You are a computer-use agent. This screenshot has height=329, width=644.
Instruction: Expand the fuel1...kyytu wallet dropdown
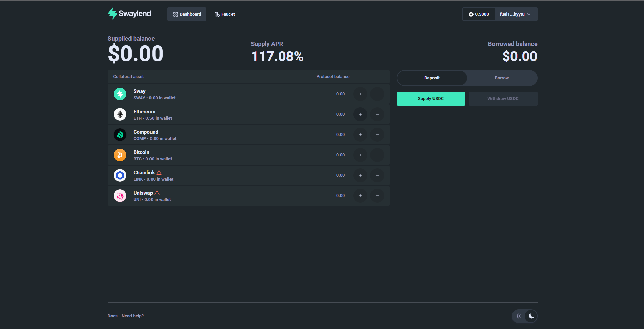[x=516, y=14]
